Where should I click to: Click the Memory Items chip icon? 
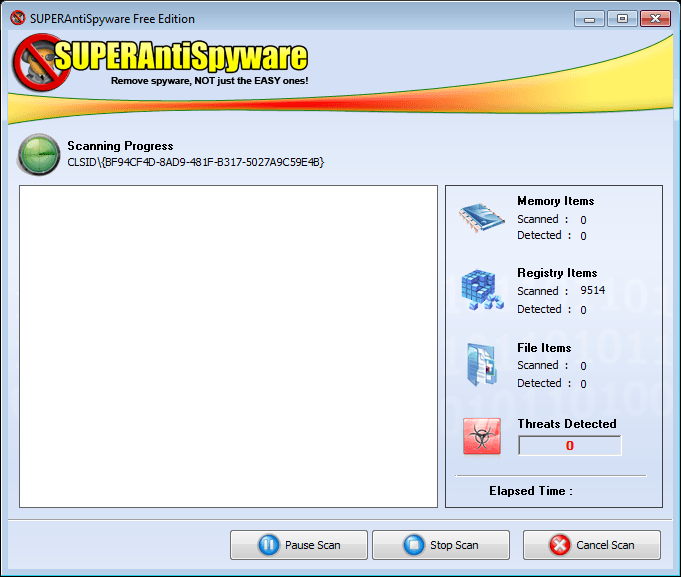482,217
